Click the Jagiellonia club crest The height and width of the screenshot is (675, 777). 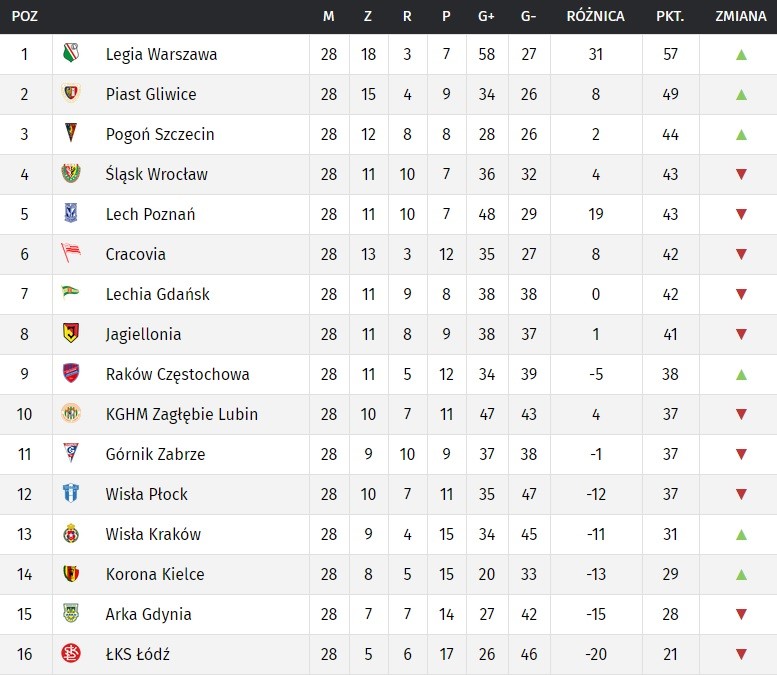click(71, 334)
